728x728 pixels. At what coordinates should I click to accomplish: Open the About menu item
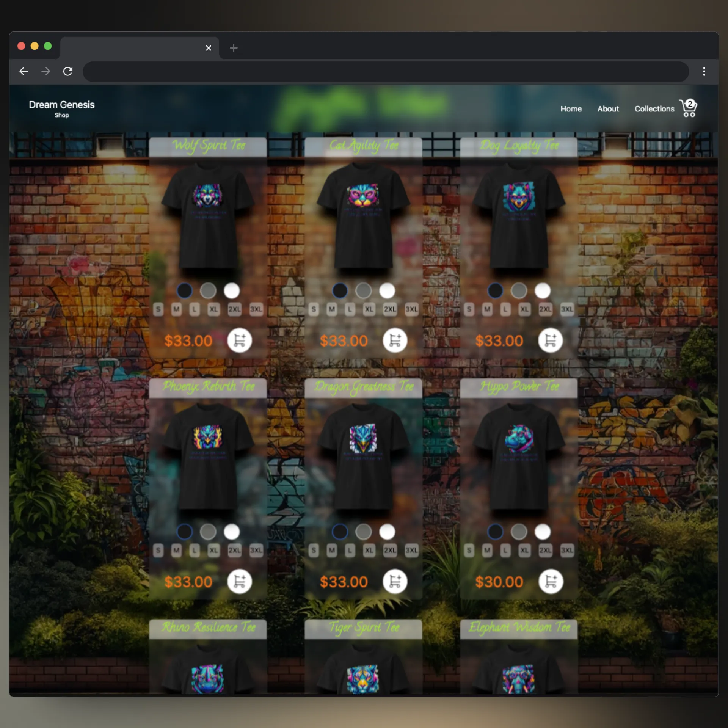(608, 109)
